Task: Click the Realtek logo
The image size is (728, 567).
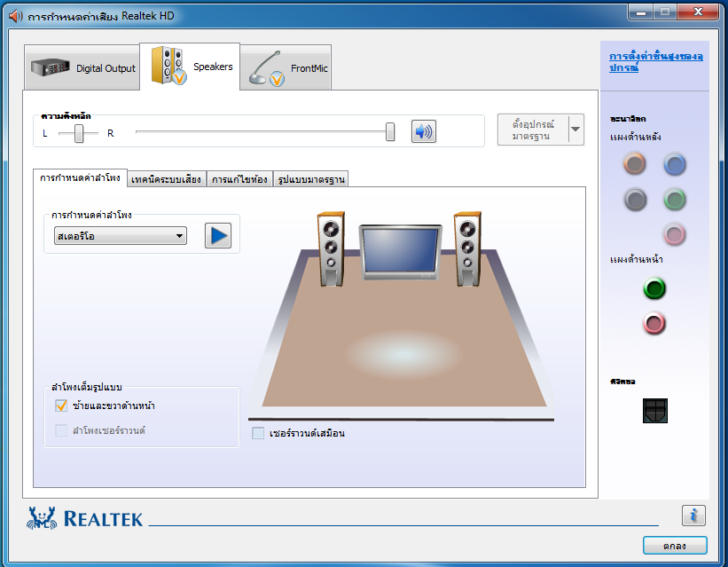Action: pos(84,518)
